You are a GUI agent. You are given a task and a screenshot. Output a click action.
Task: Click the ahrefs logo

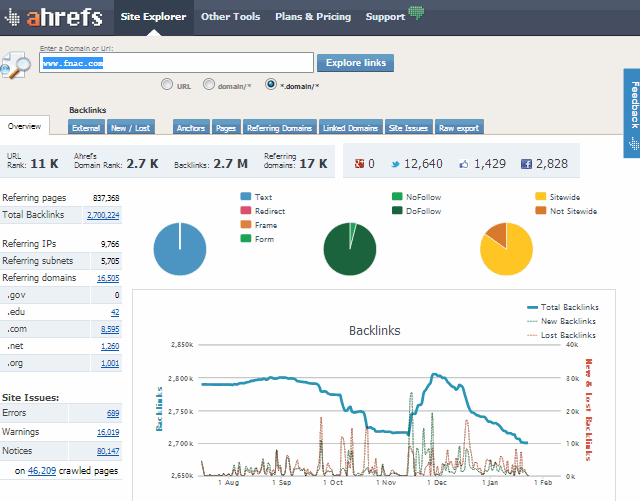(53, 18)
